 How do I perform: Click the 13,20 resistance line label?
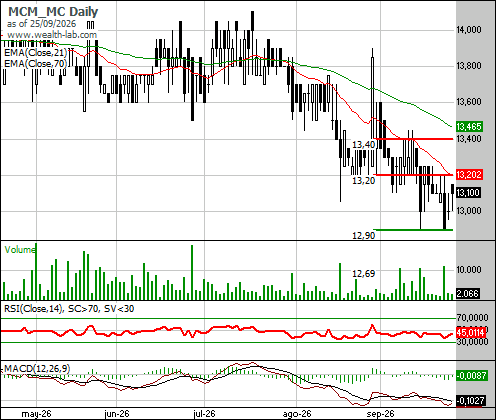pos(364,181)
